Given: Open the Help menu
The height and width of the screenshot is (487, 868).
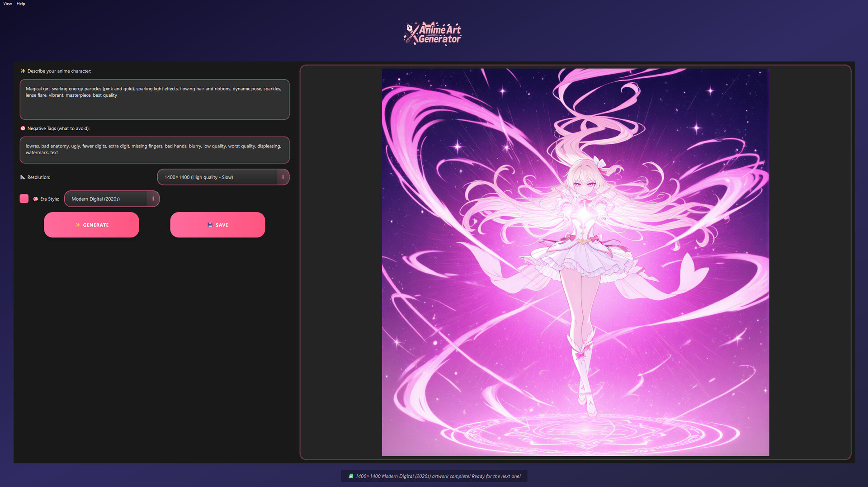Looking at the screenshot, I should coord(21,4).
